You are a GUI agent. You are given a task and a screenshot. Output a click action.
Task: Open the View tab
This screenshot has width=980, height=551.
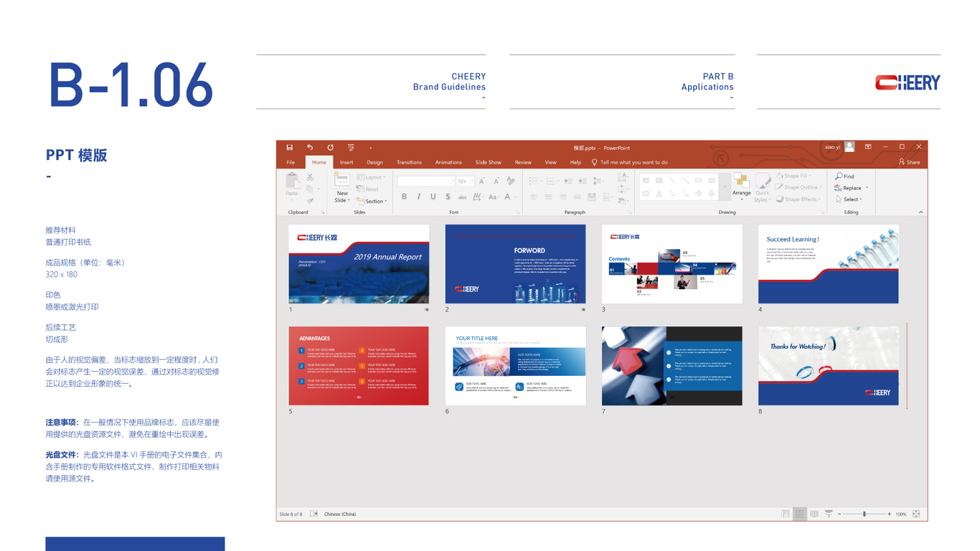(x=550, y=162)
